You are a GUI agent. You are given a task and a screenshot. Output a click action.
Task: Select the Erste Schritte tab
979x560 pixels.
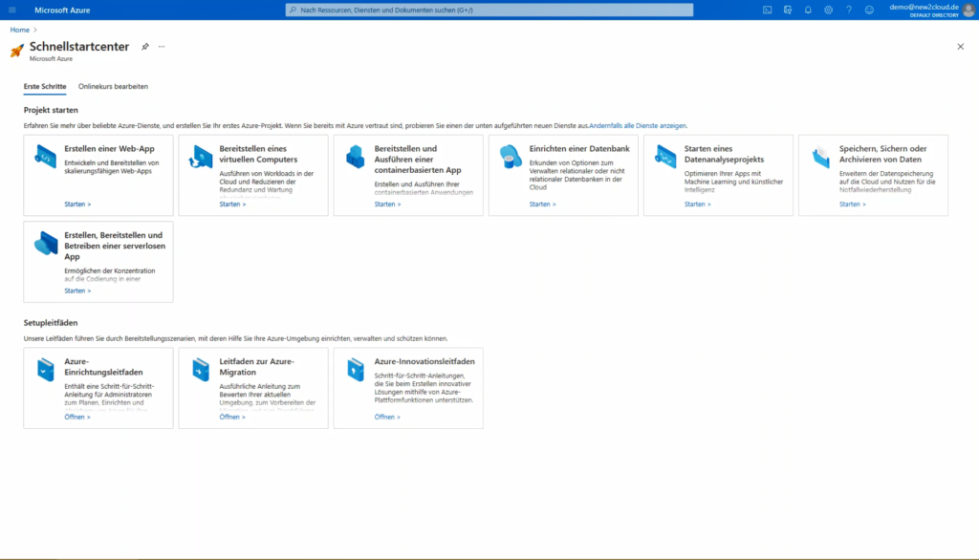[45, 87]
